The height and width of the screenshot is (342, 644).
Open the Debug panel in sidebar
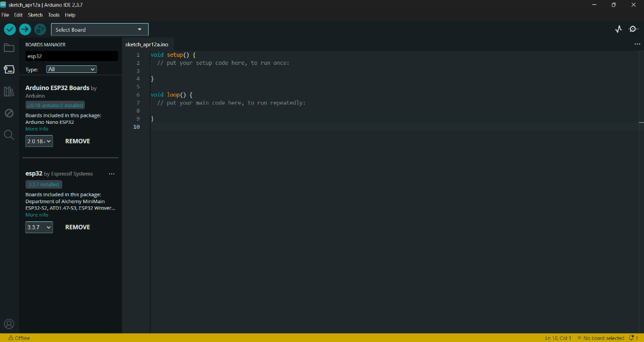pyautogui.click(x=9, y=113)
